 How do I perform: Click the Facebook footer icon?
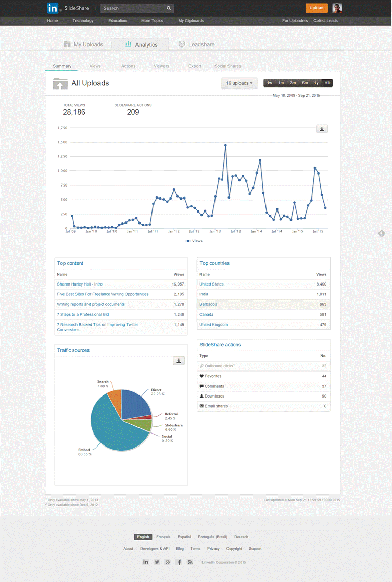click(179, 562)
